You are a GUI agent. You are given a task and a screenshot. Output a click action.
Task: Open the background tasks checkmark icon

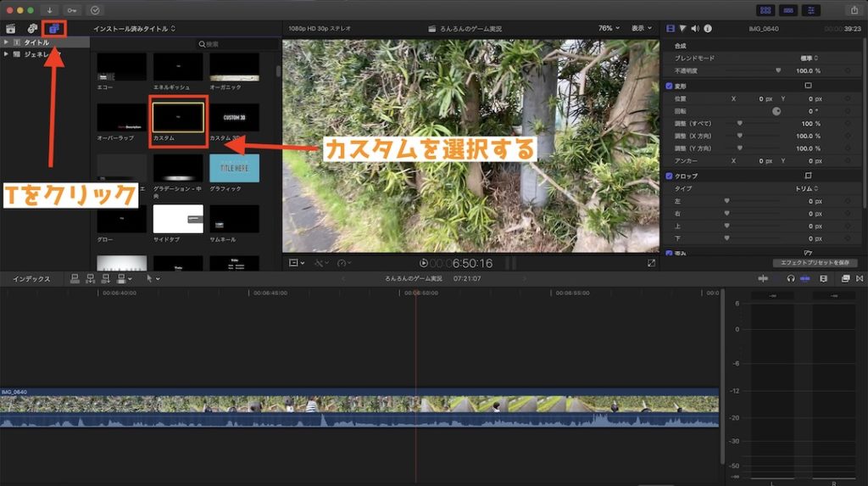click(x=95, y=10)
